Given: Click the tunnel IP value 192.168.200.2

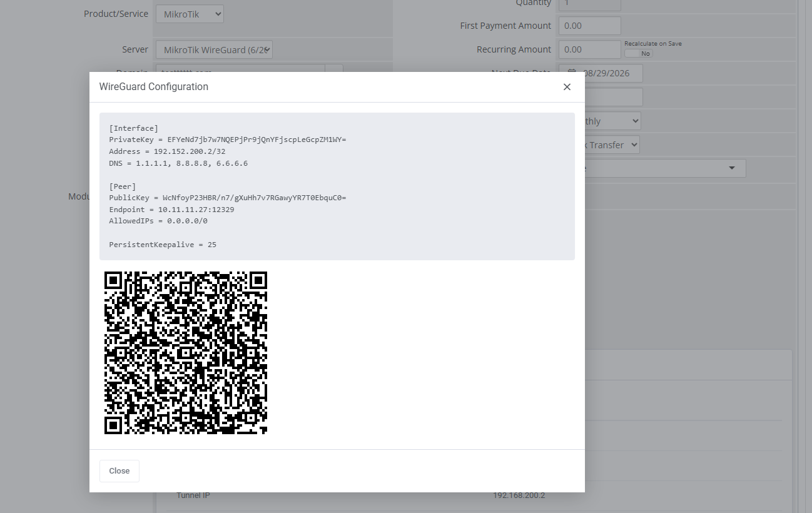Looking at the screenshot, I should [519, 495].
